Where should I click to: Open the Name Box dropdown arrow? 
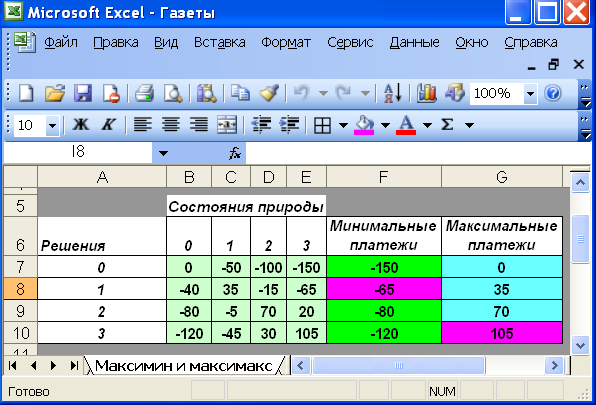coord(163,153)
